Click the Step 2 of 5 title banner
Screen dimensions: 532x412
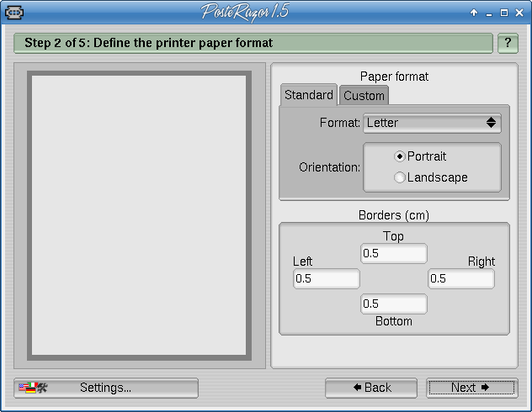click(x=253, y=43)
